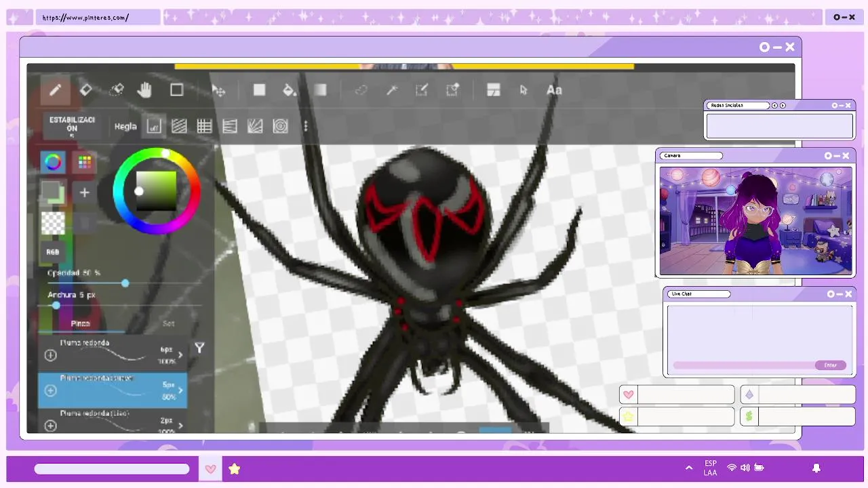
Task: Enable the concentric circles ruler
Action: click(280, 126)
